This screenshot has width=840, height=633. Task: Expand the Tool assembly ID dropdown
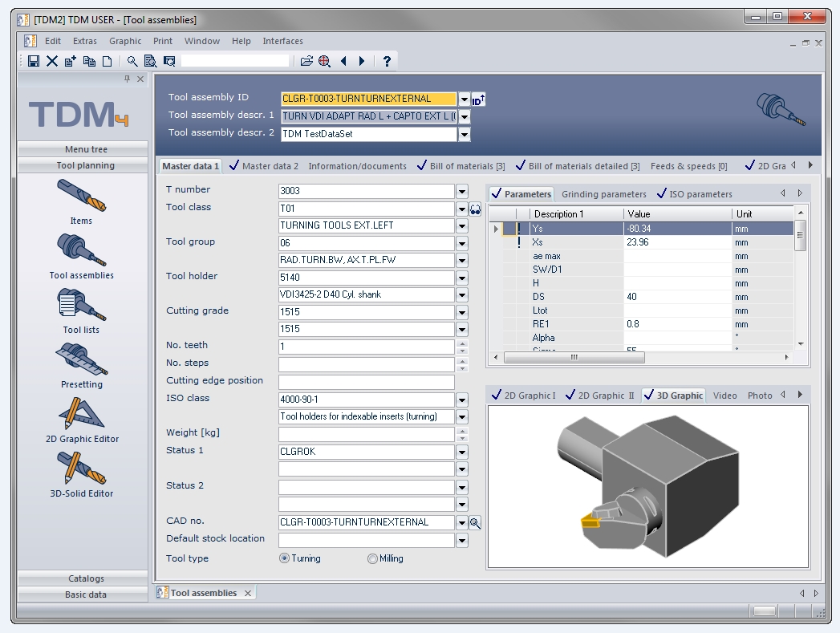click(464, 99)
